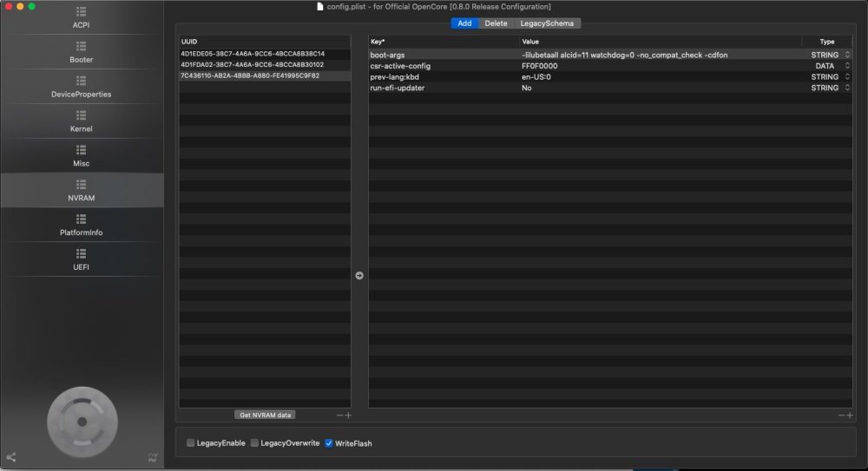Click the UUID column header

pos(265,42)
